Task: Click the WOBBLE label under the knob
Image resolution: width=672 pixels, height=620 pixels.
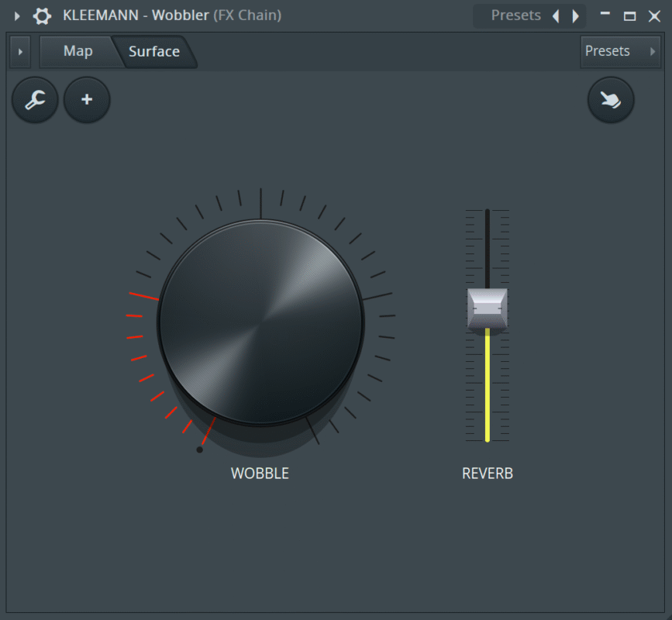Action: pyautogui.click(x=260, y=474)
